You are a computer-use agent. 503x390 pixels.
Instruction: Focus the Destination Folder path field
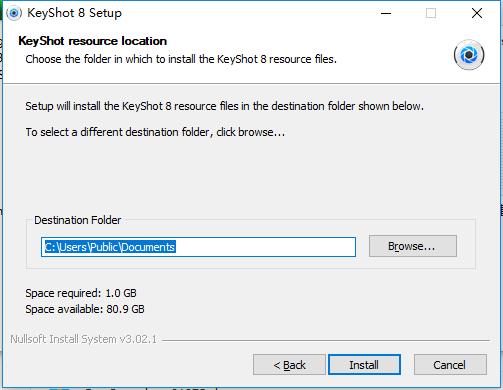(x=198, y=247)
